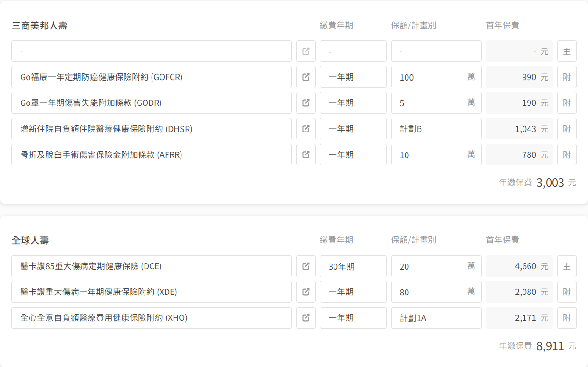This screenshot has width=588, height=367.
Task: Select the Go福康一年定期防癌 (GOFCR) product field
Action: click(152, 77)
